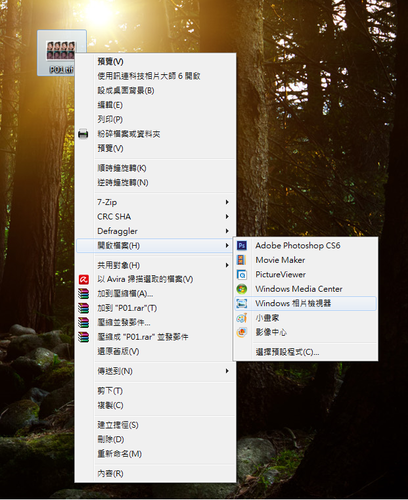Click the Windows 相片檢視器 icon
This screenshot has width=408, height=500.
tap(242, 304)
